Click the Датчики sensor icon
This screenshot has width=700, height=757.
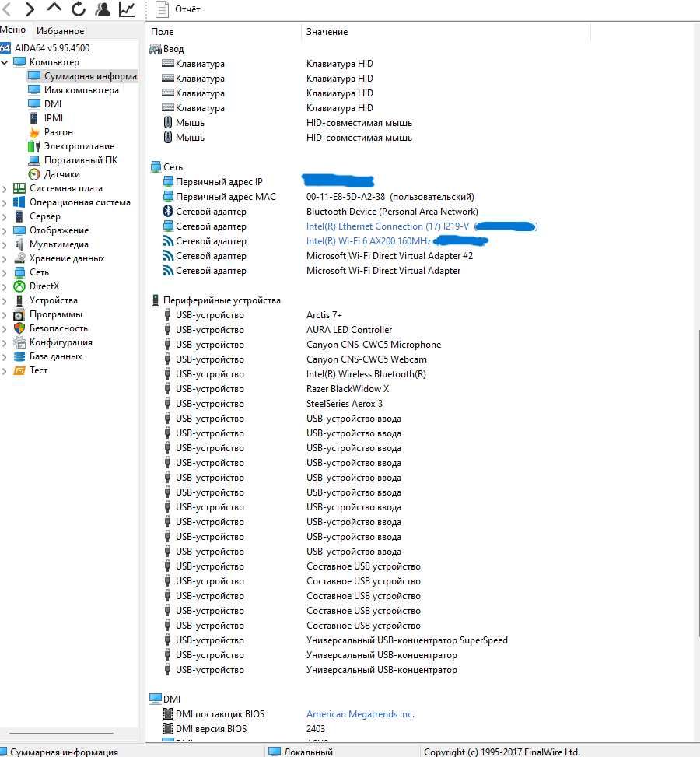coord(33,174)
